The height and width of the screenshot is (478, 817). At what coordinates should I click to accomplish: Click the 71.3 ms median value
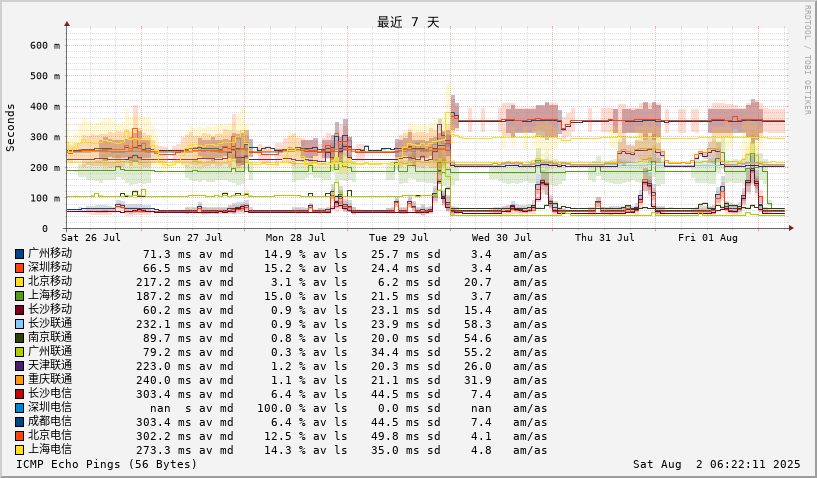pos(168,254)
